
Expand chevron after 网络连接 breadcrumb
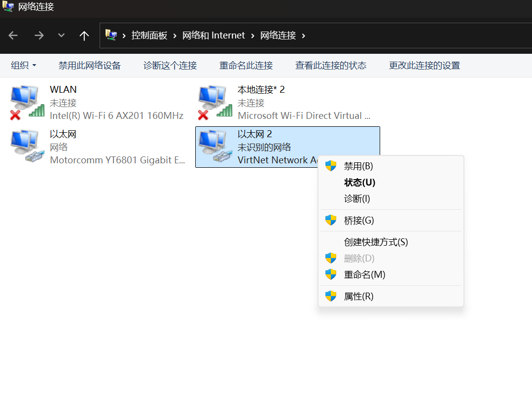[x=303, y=36]
